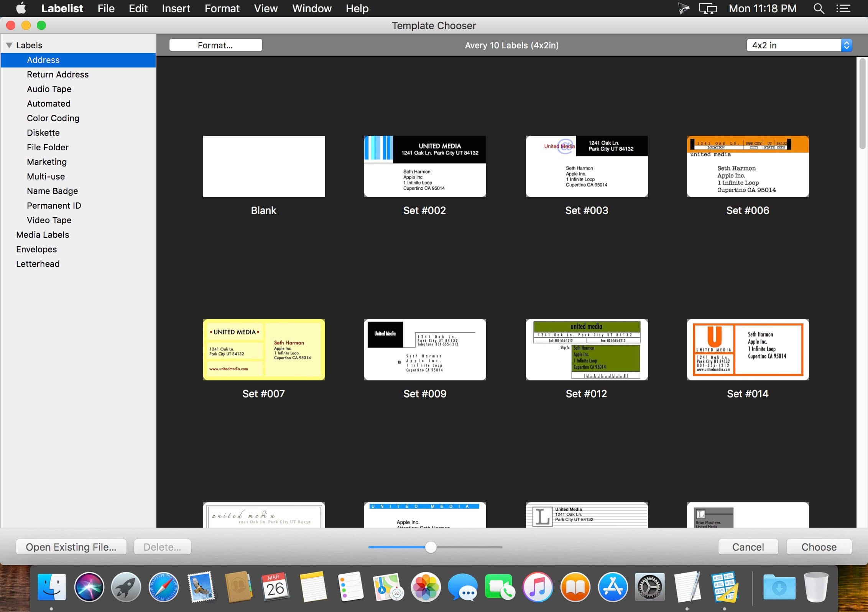Click the Labelist app icon in dock

(725, 587)
